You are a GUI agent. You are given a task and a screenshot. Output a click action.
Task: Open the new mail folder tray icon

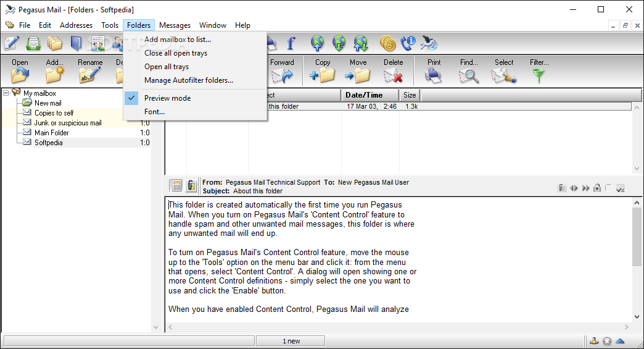click(33, 43)
